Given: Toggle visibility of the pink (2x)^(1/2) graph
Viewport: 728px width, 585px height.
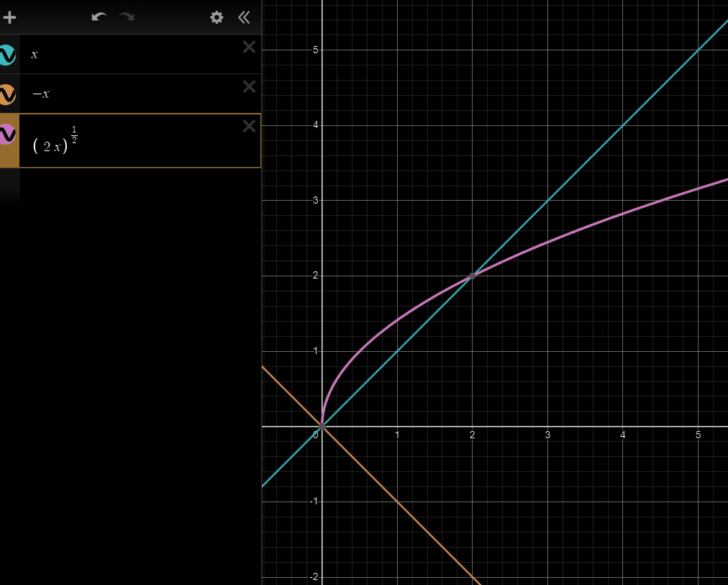Looking at the screenshot, I should pyautogui.click(x=7, y=135).
